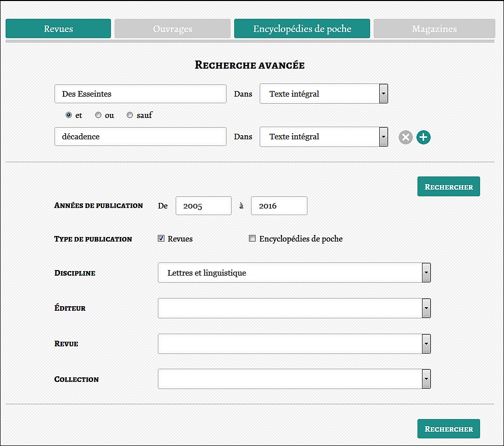
Task: Open 'Texte intégral' selector beside décadence
Action: [x=324, y=137]
